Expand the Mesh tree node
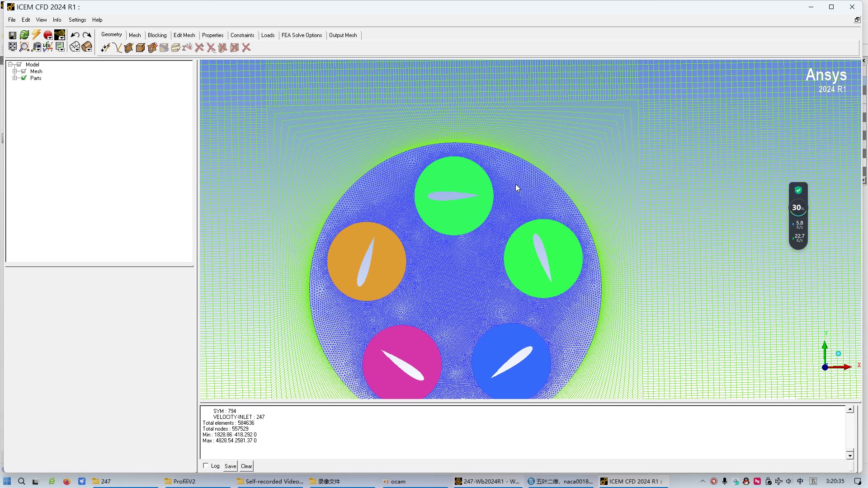868x488 pixels. coord(15,71)
